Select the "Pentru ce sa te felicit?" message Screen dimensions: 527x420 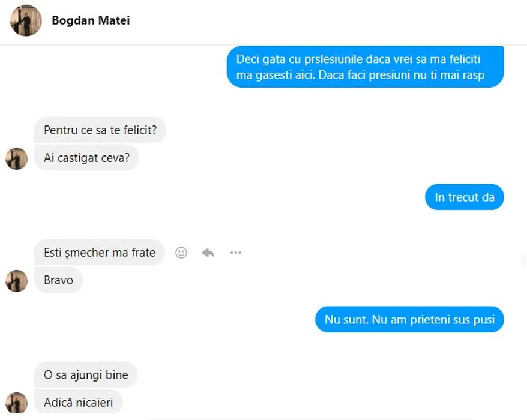click(100, 130)
